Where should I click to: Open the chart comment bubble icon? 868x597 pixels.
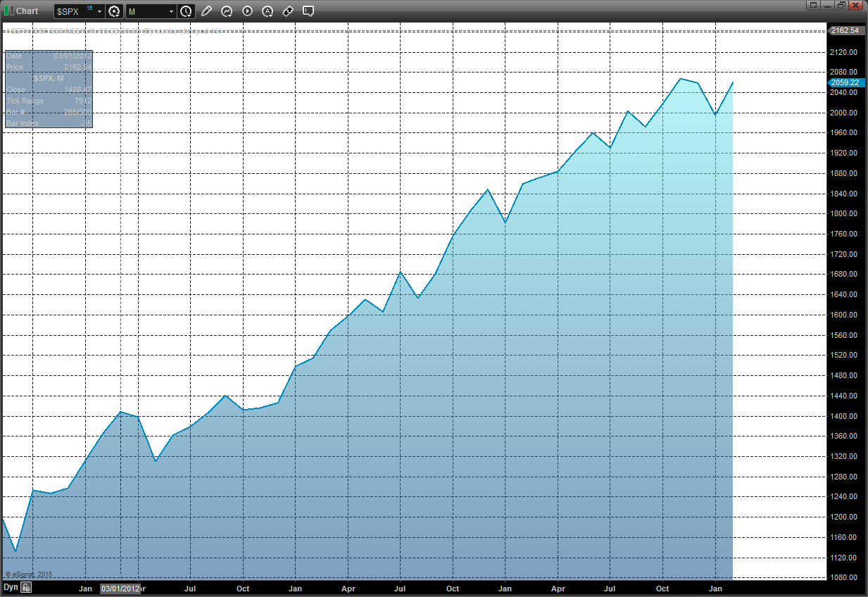click(308, 11)
